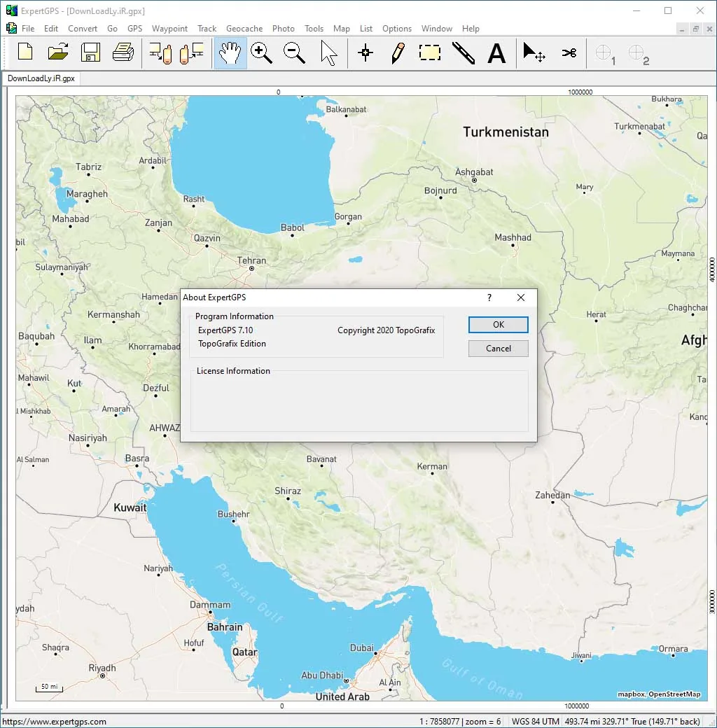Select the Hand pan tool
717x728 pixels.
(x=230, y=53)
